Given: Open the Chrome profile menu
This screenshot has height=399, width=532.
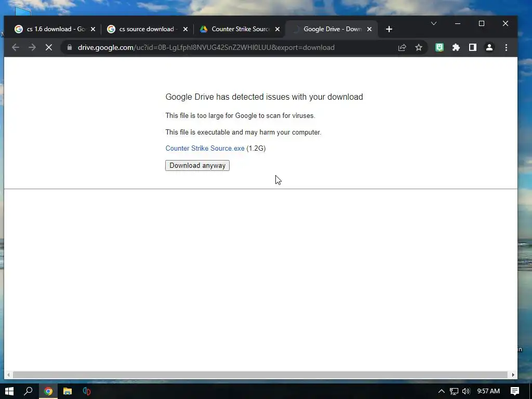Looking at the screenshot, I should (x=489, y=47).
